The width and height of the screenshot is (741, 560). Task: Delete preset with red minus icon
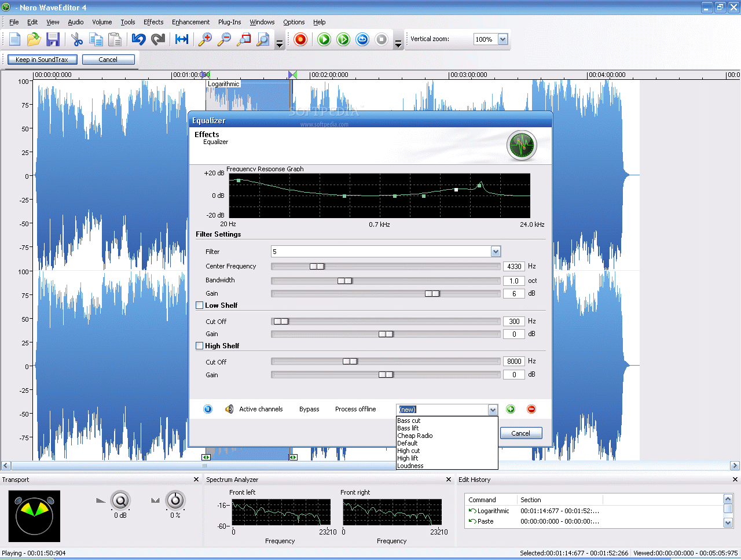coord(531,410)
